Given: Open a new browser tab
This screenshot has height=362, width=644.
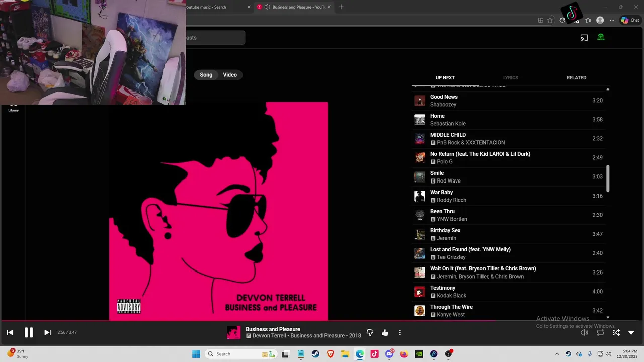Looking at the screenshot, I should coord(341,7).
